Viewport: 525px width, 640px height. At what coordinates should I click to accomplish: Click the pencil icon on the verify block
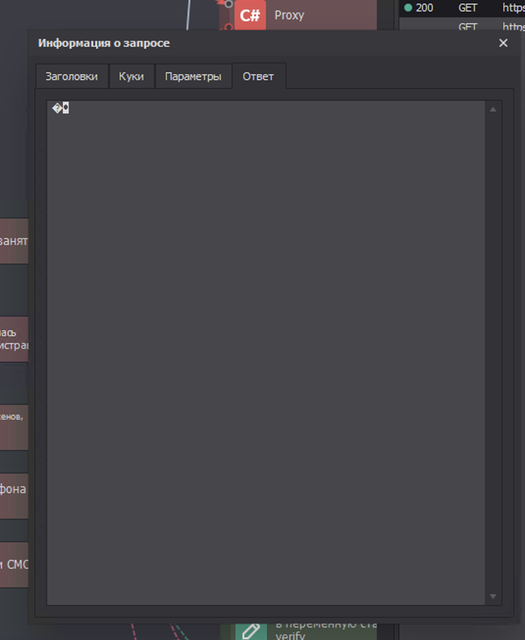251,631
